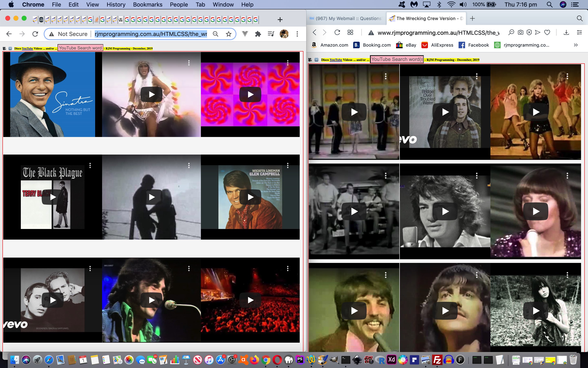Focus YouTube Search word field in Chrome page
The width and height of the screenshot is (588, 368).
[x=80, y=48]
